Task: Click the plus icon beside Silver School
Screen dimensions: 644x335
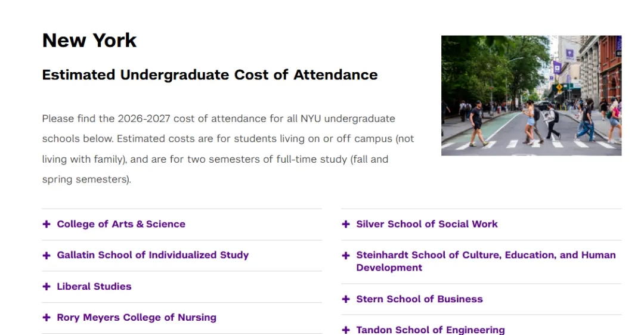Action: coord(346,224)
